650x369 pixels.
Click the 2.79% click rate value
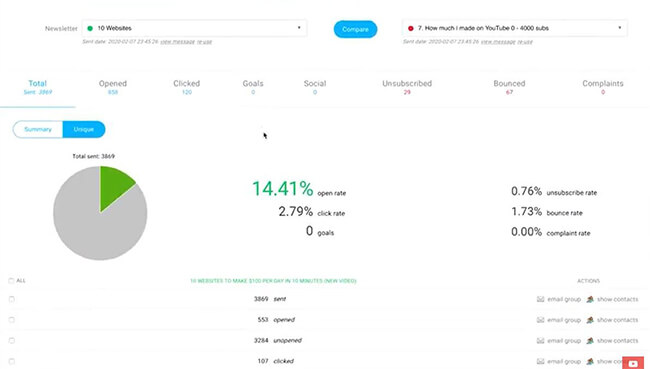296,211
